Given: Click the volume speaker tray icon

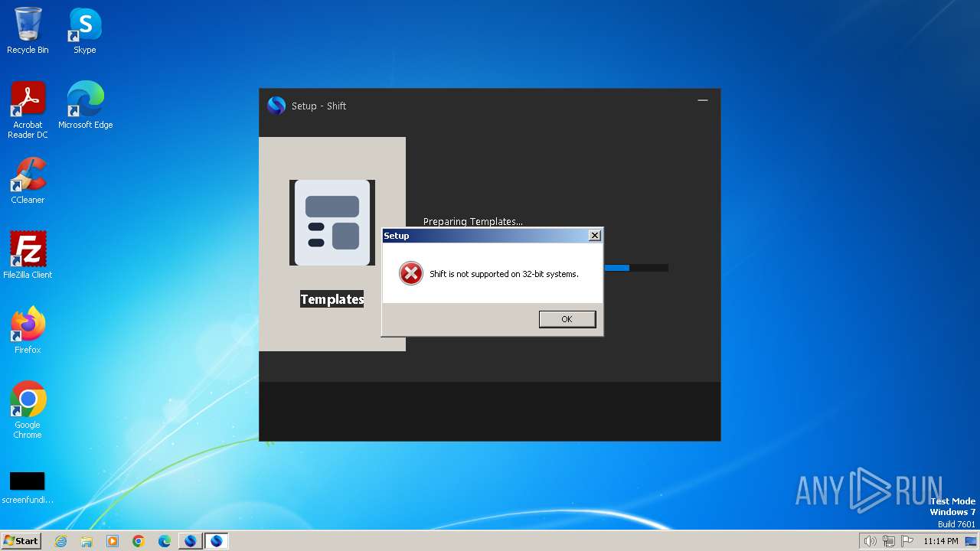Looking at the screenshot, I should click(x=870, y=541).
